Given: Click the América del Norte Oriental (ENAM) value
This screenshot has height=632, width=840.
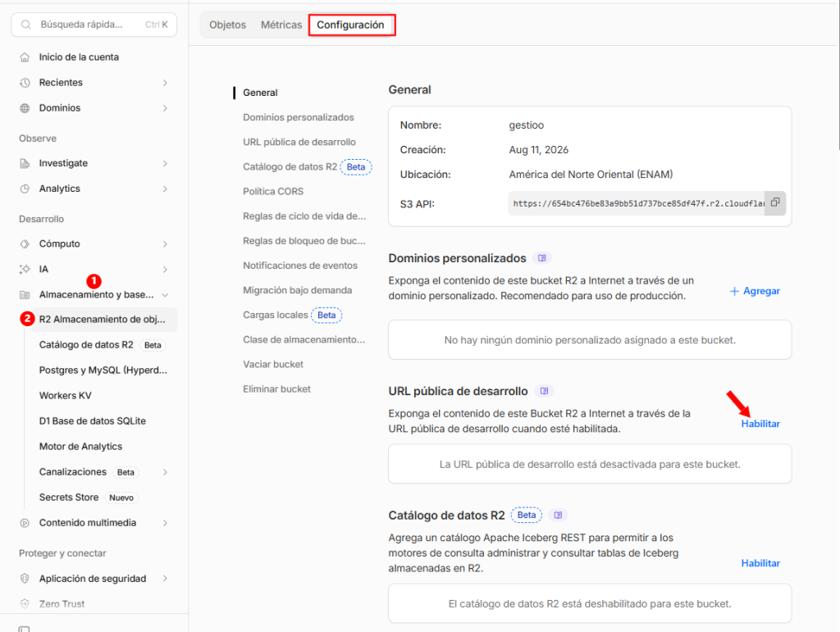Looking at the screenshot, I should pyautogui.click(x=591, y=175).
